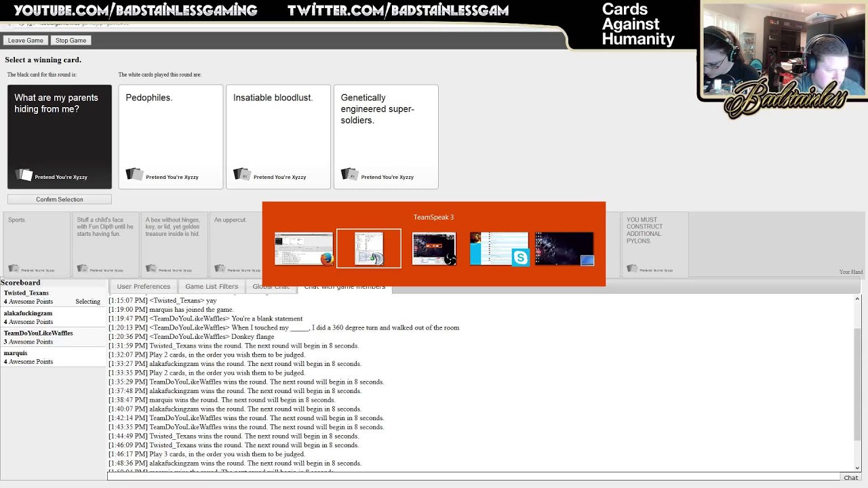
Task: Click the TeamSpeak logo icon in switcher
Action: pyautogui.click(x=377, y=258)
